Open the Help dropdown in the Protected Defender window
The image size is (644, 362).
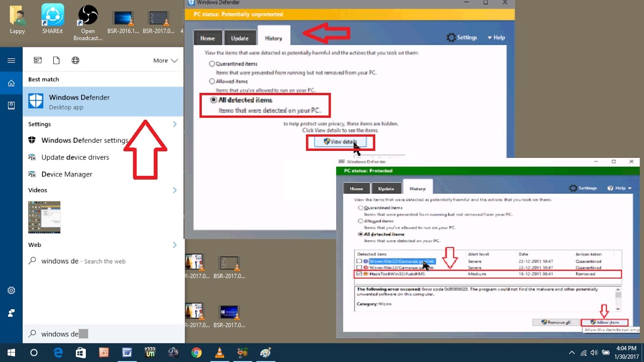coord(619,188)
